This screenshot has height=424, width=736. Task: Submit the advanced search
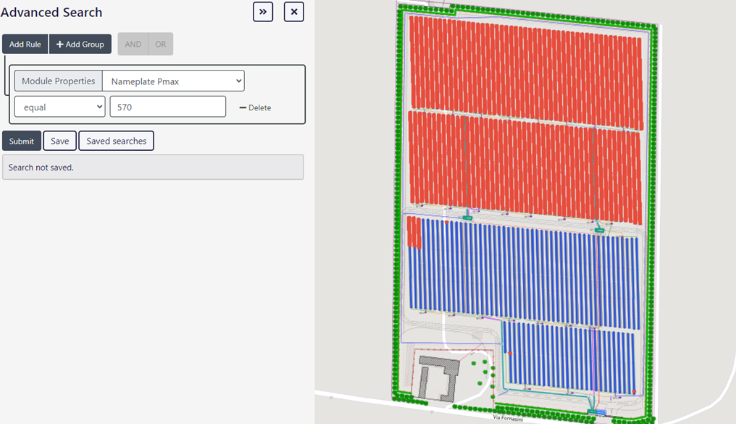21,141
